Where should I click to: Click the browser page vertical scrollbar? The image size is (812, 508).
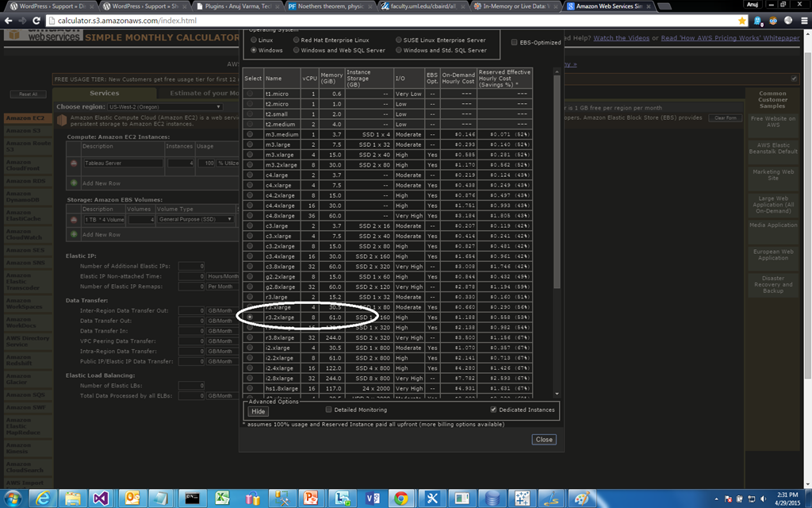tap(808, 215)
